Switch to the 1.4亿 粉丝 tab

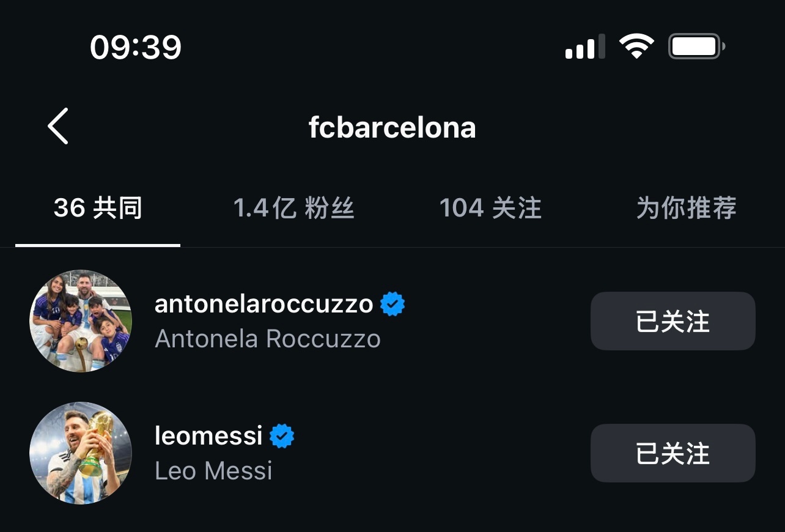pyautogui.click(x=293, y=209)
